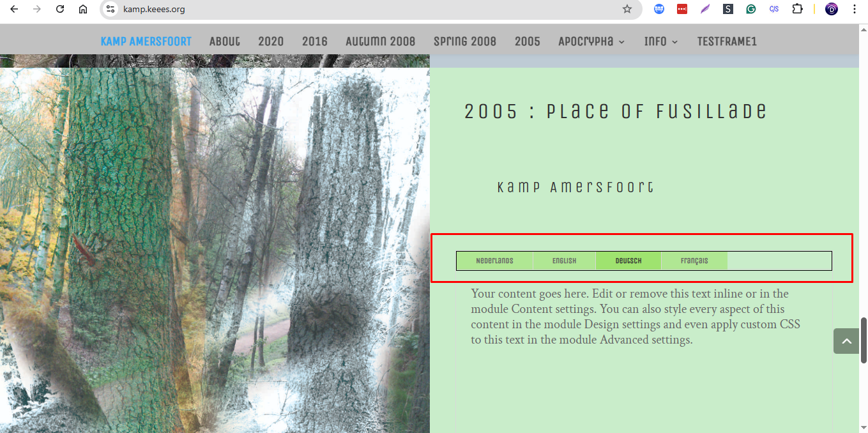View site information icon in address bar
Image resolution: width=868 pixels, height=433 pixels.
(110, 9)
